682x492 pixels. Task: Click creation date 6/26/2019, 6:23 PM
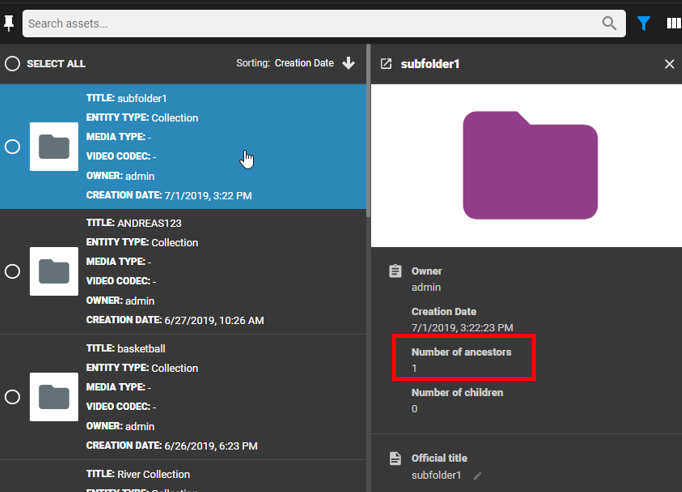pyautogui.click(x=211, y=446)
